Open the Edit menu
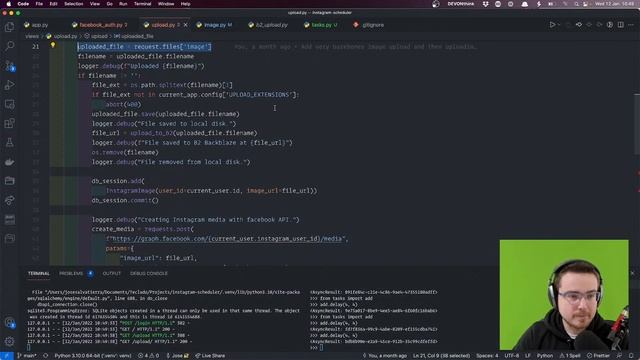The height and width of the screenshot is (360, 640). tap(53, 4)
